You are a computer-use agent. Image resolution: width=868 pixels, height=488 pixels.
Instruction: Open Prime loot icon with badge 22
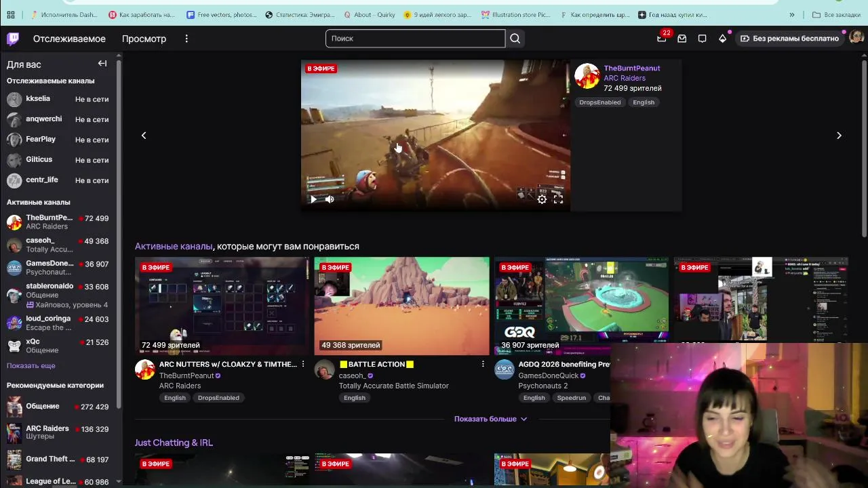pos(662,39)
